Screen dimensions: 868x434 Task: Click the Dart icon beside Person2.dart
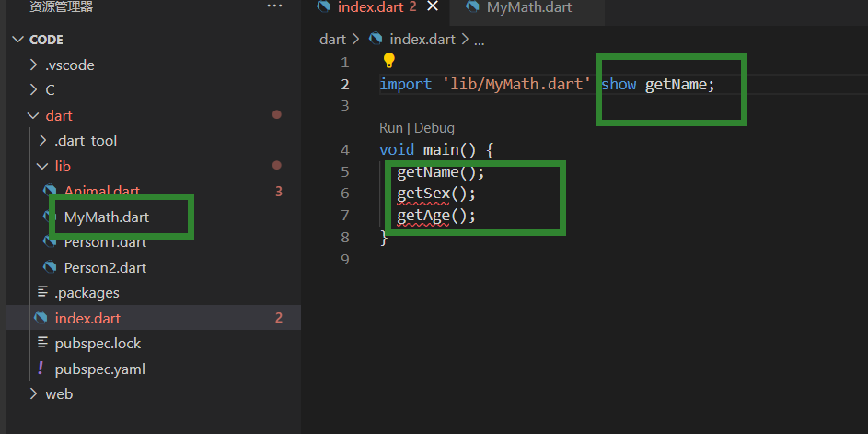pyautogui.click(x=50, y=268)
